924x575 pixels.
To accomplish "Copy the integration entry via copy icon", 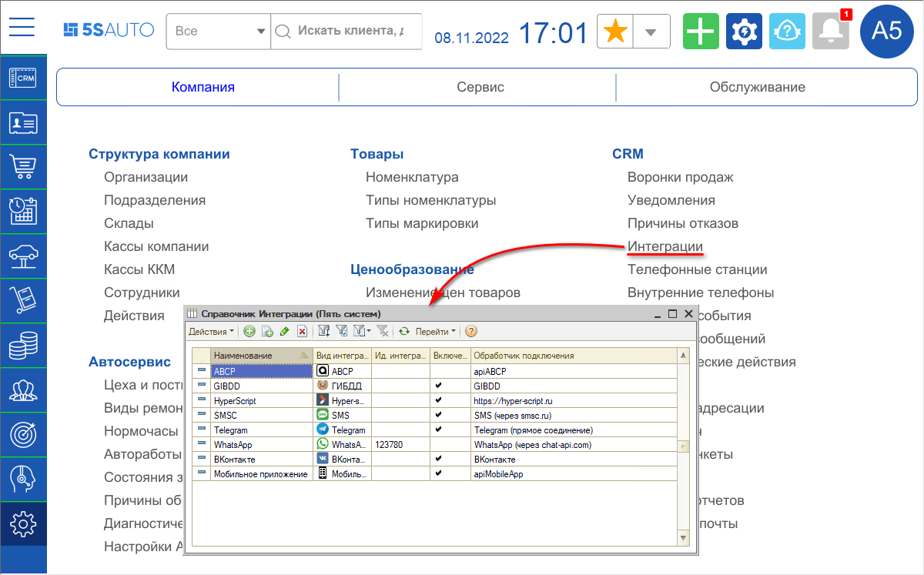I will [x=267, y=331].
